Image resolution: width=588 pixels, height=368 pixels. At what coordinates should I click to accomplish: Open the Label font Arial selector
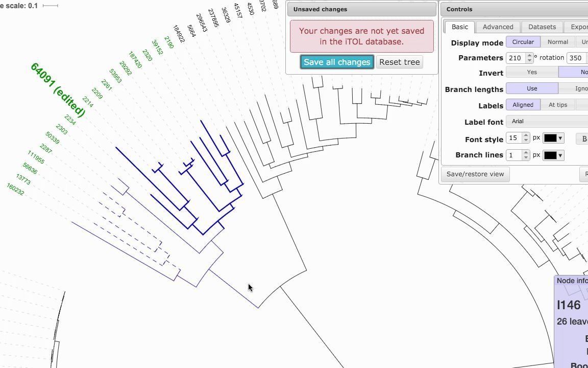coord(547,121)
